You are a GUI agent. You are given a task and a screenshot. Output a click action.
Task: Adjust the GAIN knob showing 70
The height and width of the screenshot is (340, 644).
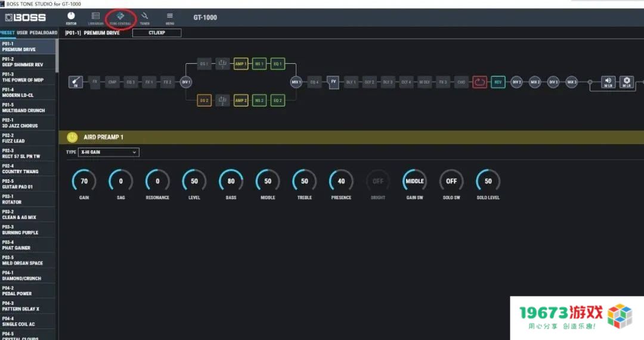point(84,181)
